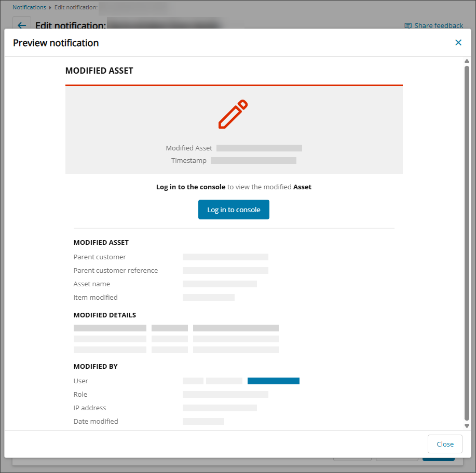The width and height of the screenshot is (476, 473).
Task: Click the scrollbar up arrow in the preview
Action: (x=467, y=61)
